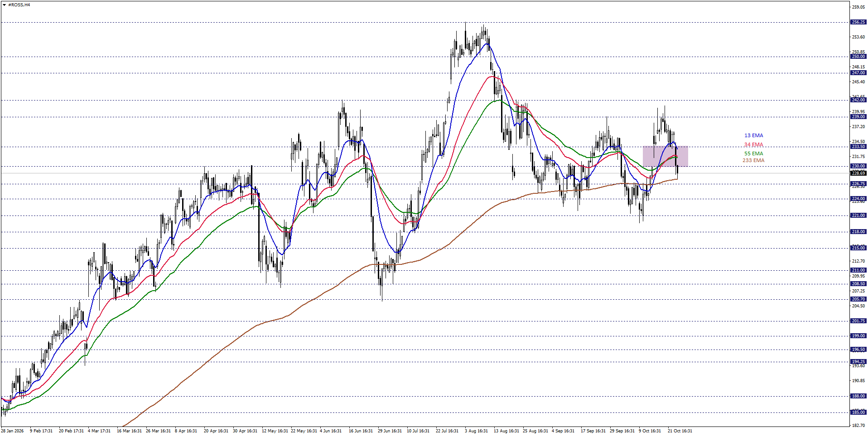Click the #ROSS,H4 chart title
This screenshot has width=868, height=436.
point(19,5)
